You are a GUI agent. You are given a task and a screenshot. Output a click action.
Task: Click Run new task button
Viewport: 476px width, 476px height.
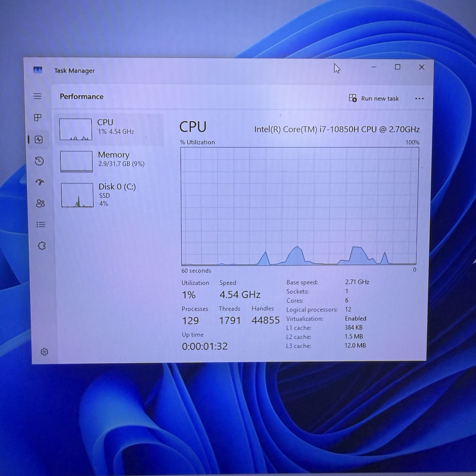pyautogui.click(x=374, y=98)
